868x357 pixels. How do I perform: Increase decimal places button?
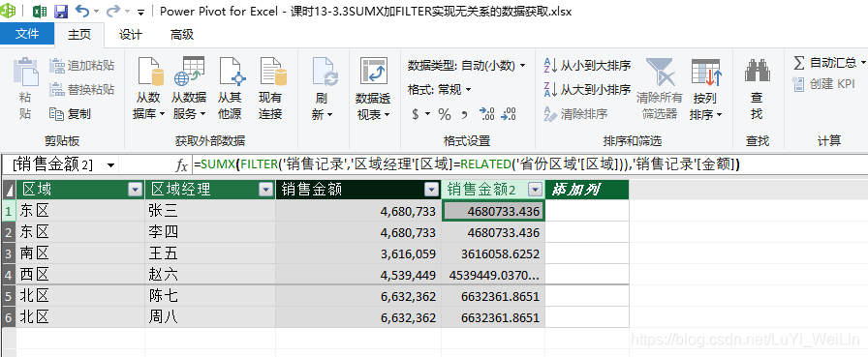[486, 114]
